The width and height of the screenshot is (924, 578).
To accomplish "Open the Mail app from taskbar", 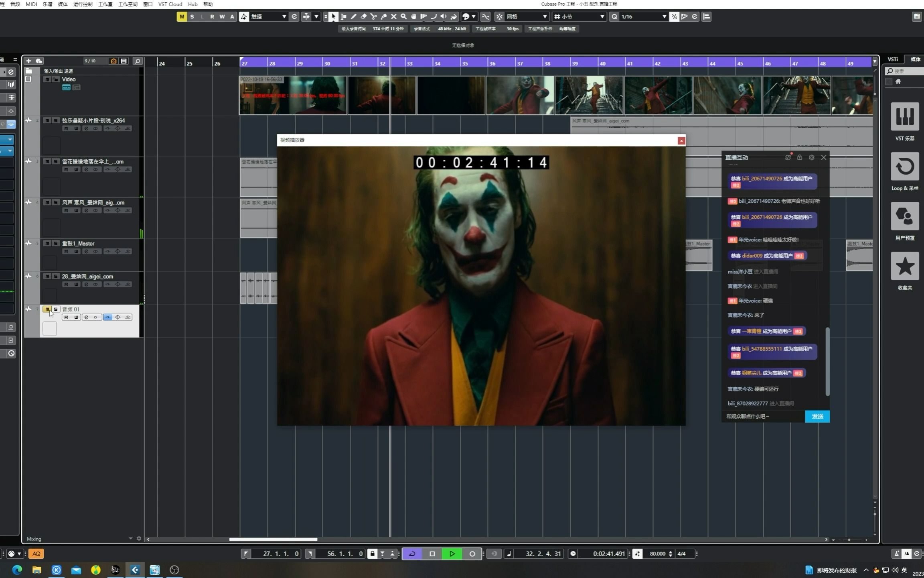I will pos(76,570).
